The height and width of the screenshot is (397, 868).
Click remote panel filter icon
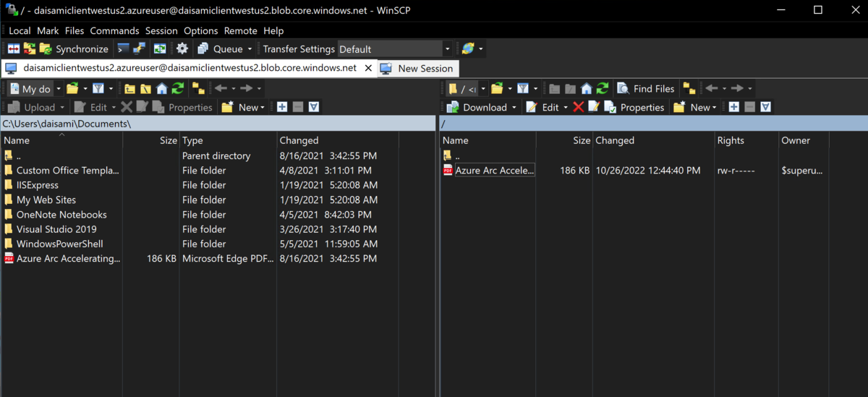(x=522, y=88)
